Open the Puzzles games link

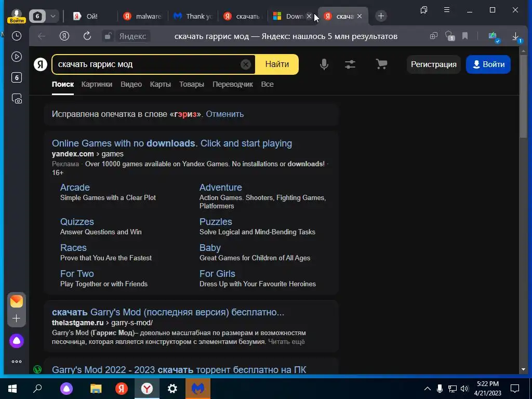[x=216, y=221]
